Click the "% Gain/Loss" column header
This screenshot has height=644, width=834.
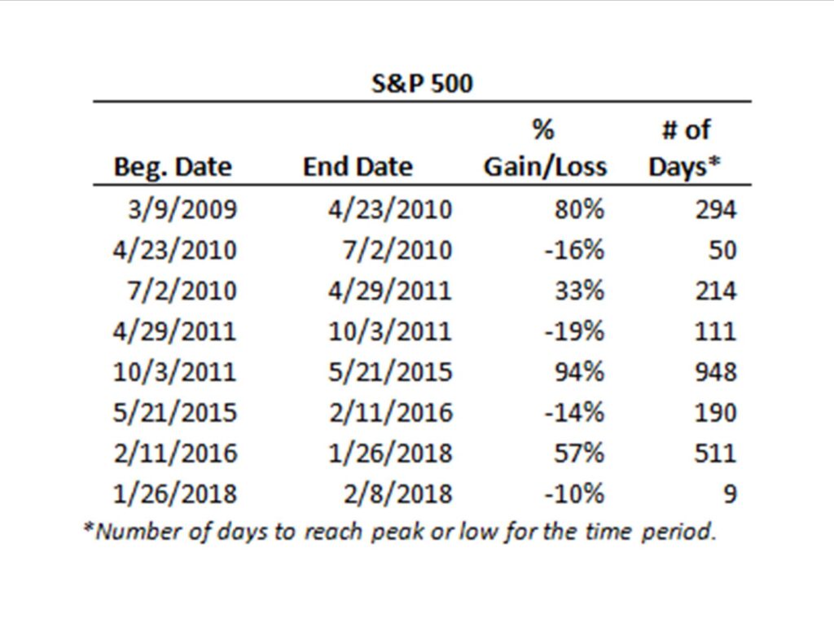click(x=545, y=149)
